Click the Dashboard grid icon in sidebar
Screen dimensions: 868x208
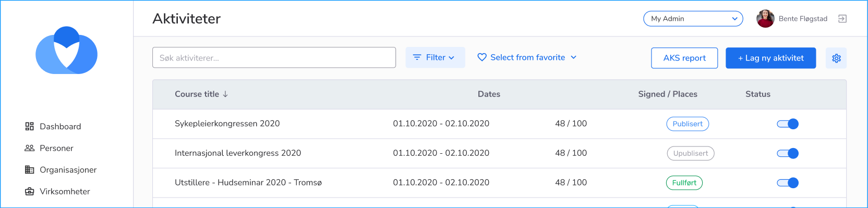30,126
